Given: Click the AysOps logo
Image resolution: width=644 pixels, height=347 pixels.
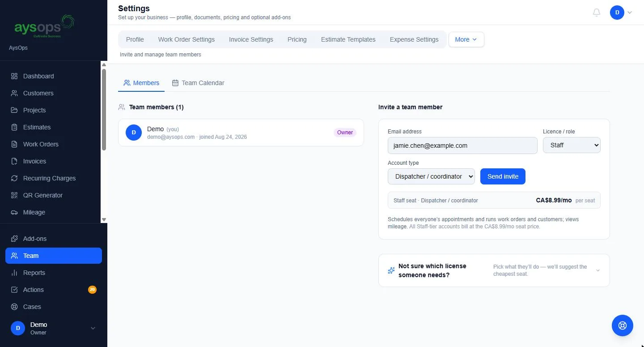Looking at the screenshot, I should click(44, 26).
